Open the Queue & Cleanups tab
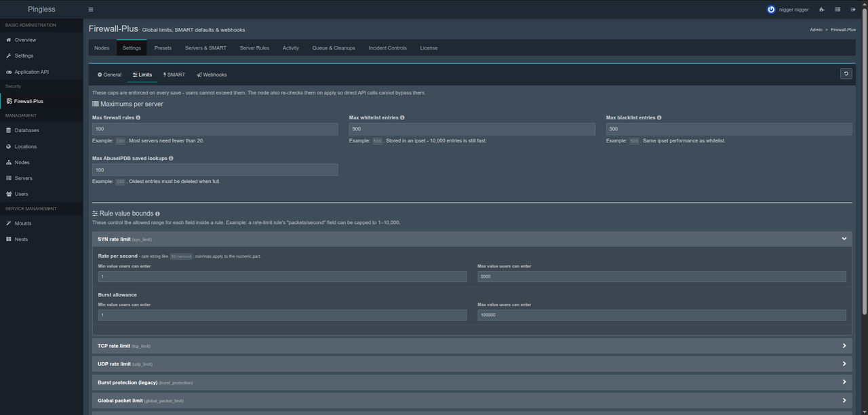Image resolution: width=868 pixels, height=415 pixels. pyautogui.click(x=334, y=48)
